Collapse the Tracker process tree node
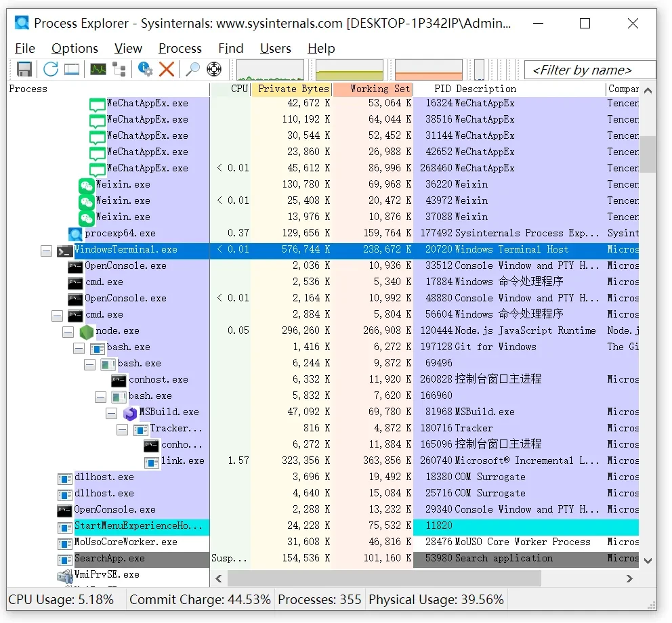The image size is (672, 623). click(122, 430)
